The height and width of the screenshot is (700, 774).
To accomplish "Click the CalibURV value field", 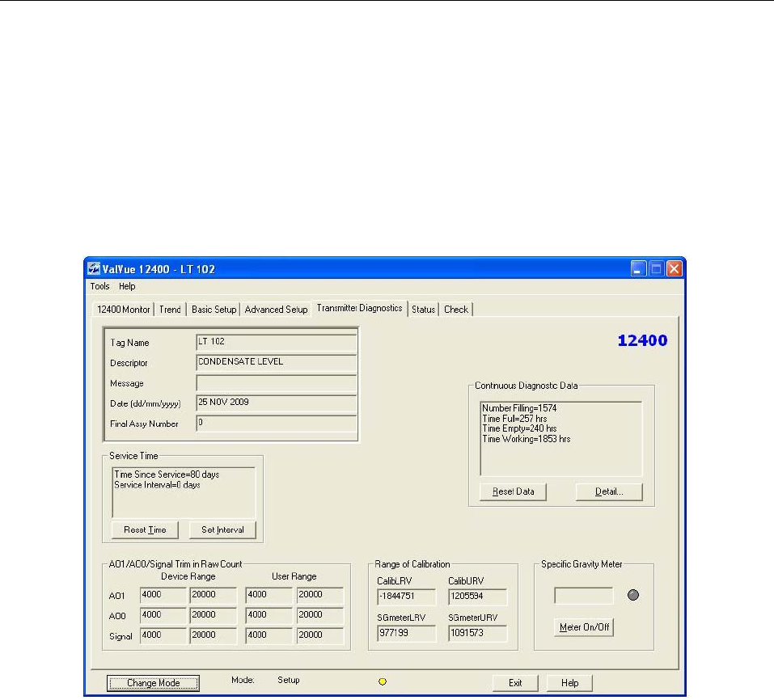I will click(477, 597).
